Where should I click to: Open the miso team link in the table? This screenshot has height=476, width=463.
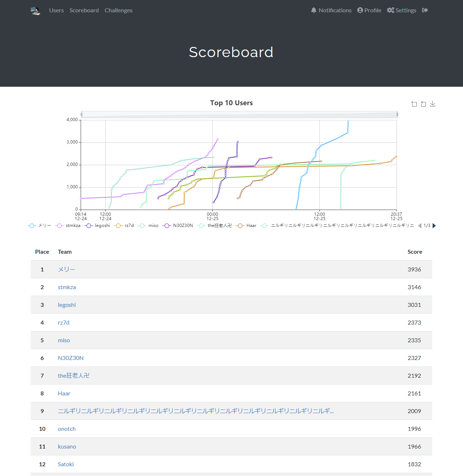pos(64,340)
